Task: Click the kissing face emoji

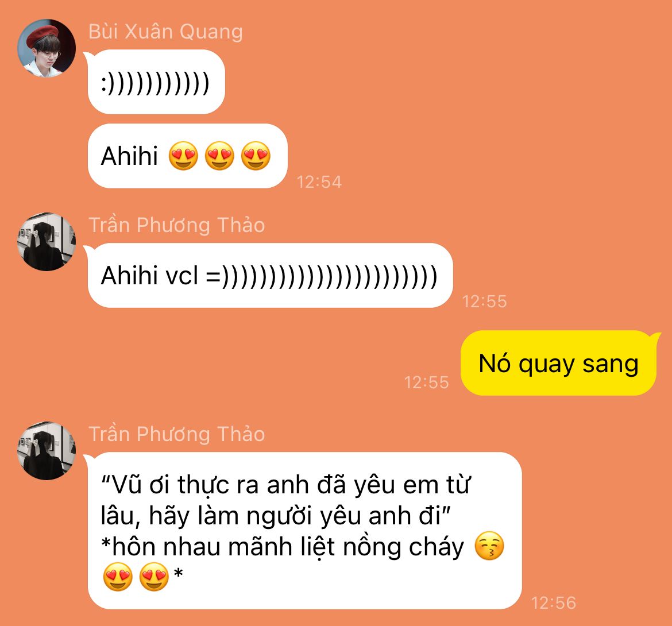Action: click(x=489, y=546)
